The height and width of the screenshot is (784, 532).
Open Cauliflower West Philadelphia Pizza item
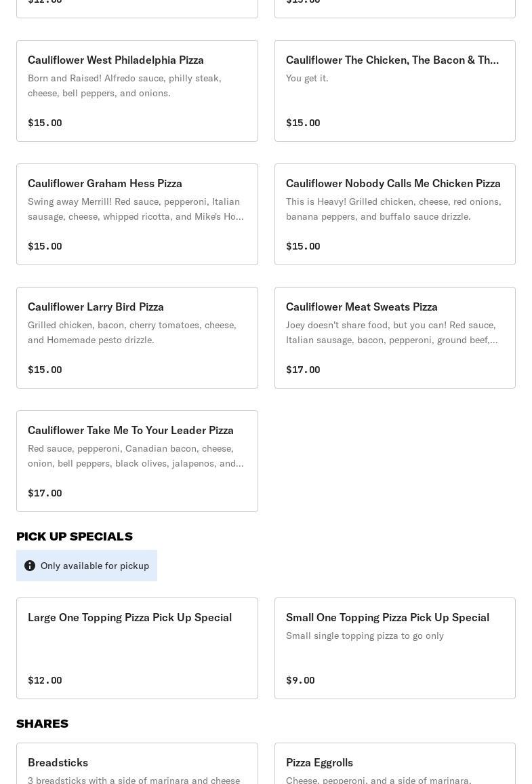tap(137, 91)
